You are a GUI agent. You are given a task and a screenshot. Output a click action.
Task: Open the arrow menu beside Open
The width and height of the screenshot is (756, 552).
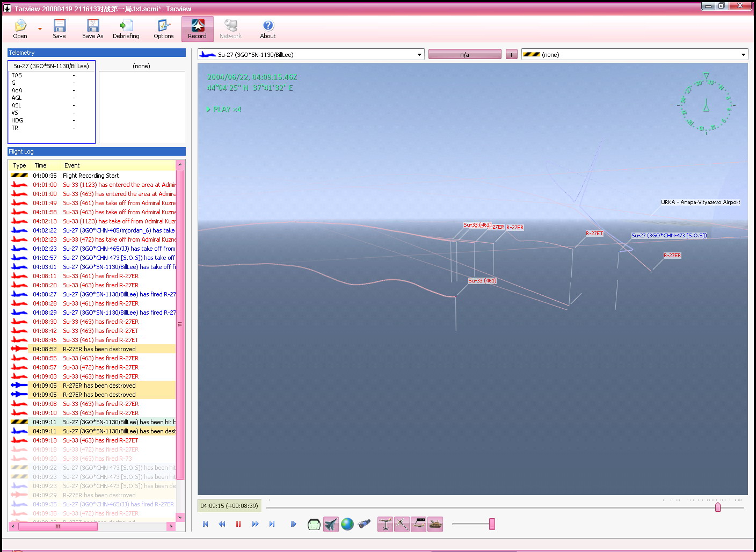point(40,29)
